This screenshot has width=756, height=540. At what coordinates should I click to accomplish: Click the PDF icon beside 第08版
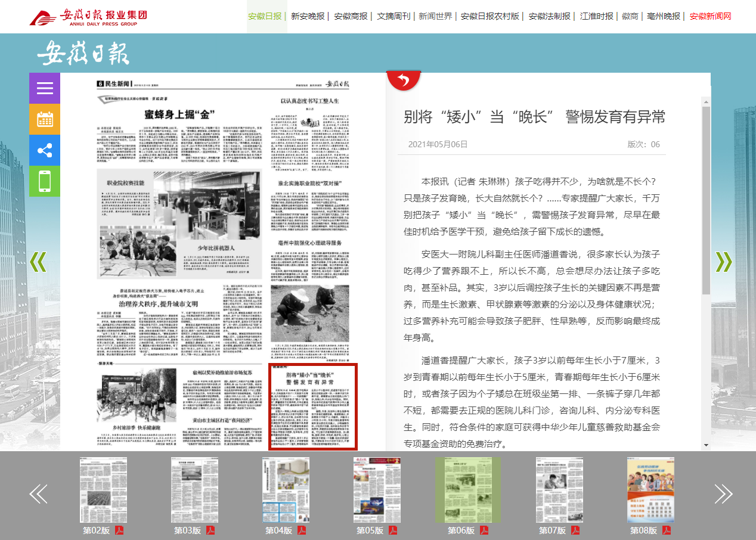pyautogui.click(x=667, y=530)
